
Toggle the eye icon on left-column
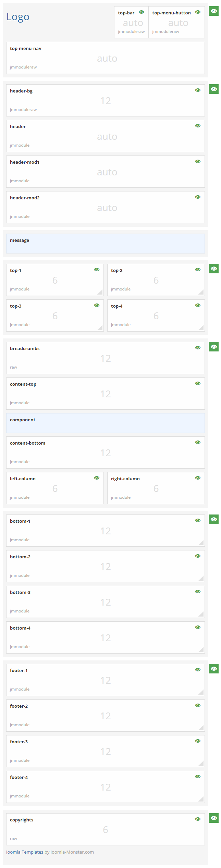click(x=97, y=478)
